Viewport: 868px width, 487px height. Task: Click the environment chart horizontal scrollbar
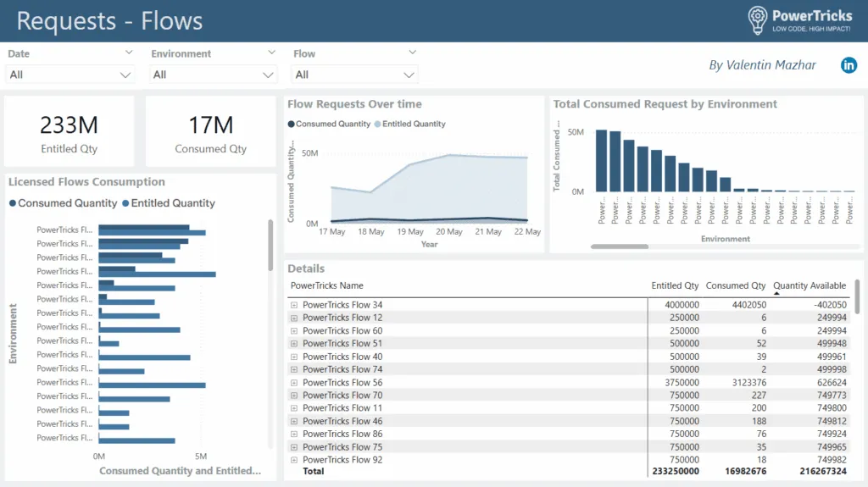coord(620,246)
